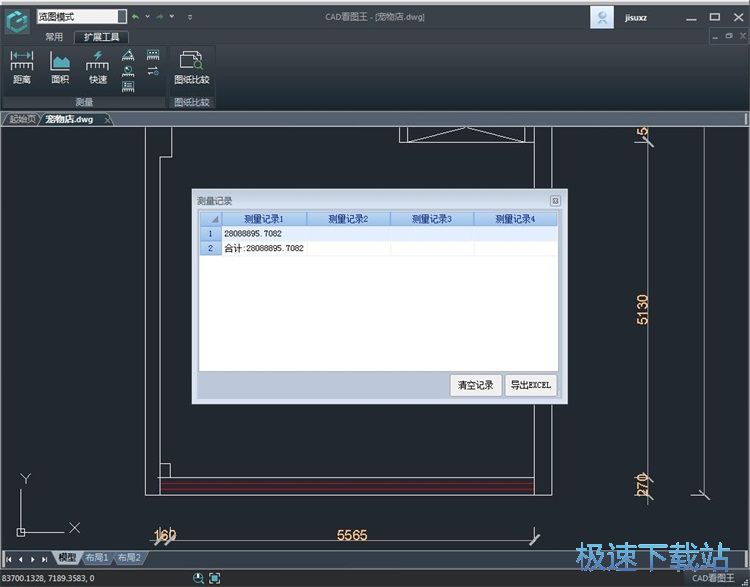Minimize the inner document window
The height and width of the screenshot is (587, 750).
(x=715, y=36)
